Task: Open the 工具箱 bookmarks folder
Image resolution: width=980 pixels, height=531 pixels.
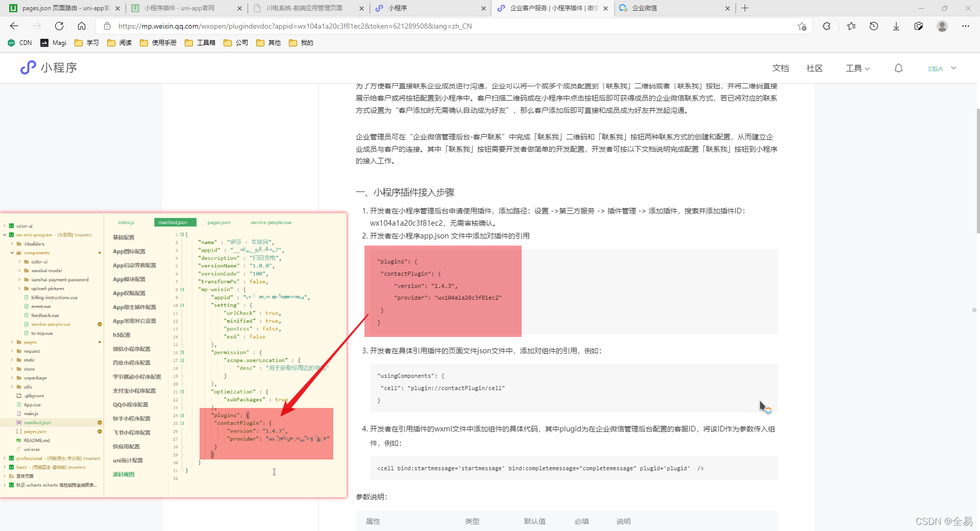Action: pyautogui.click(x=200, y=43)
